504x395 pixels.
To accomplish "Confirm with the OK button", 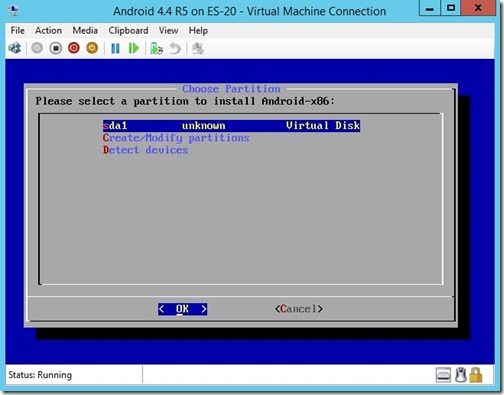I will click(182, 309).
